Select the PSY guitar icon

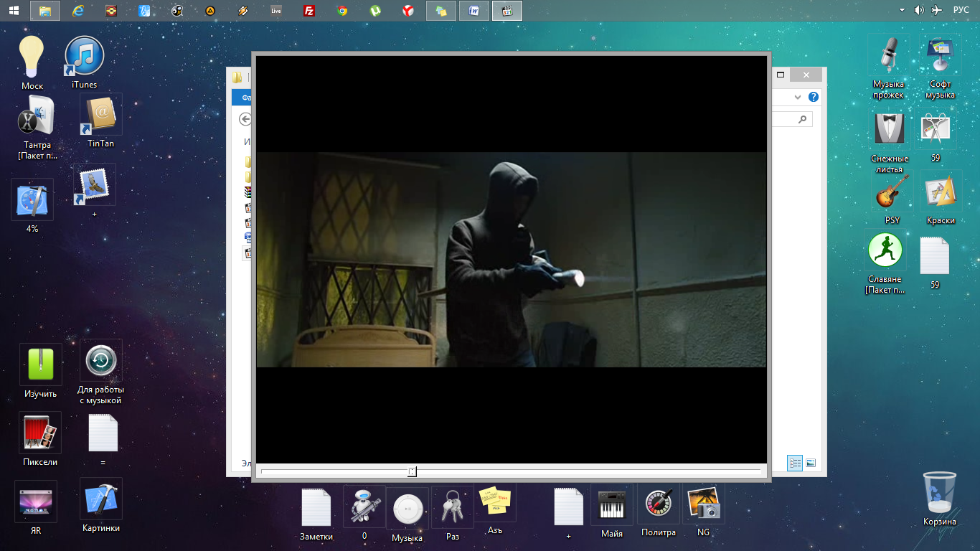click(x=892, y=198)
